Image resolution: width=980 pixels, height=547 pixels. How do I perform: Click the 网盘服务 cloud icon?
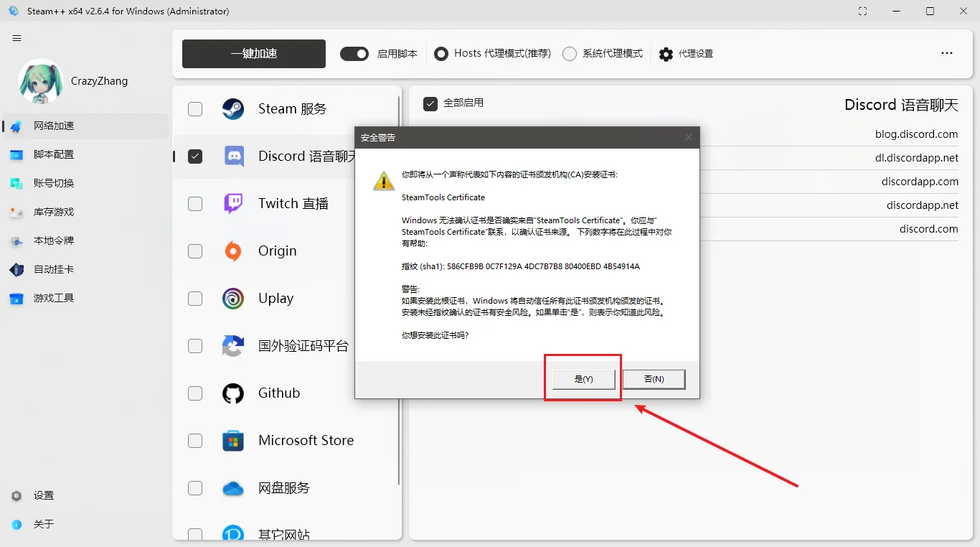coord(233,488)
